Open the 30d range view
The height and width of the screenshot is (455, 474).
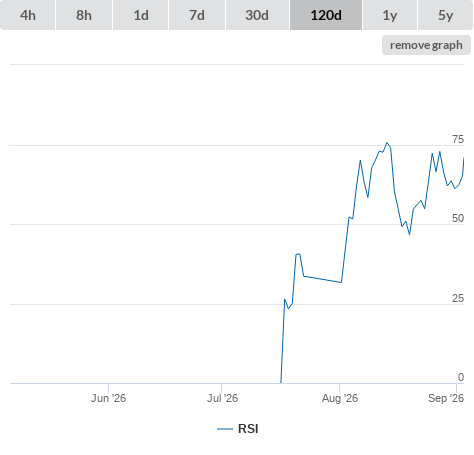[x=257, y=15]
